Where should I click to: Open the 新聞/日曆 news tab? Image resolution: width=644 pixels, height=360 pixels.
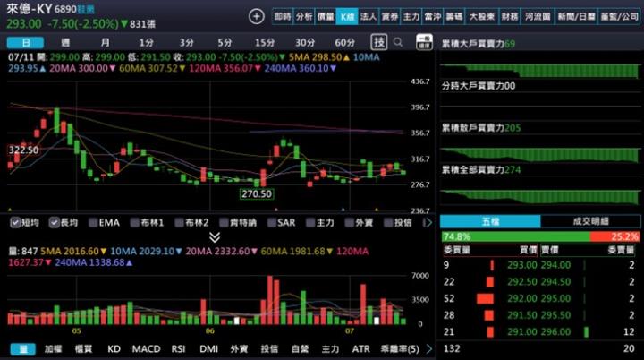point(576,16)
